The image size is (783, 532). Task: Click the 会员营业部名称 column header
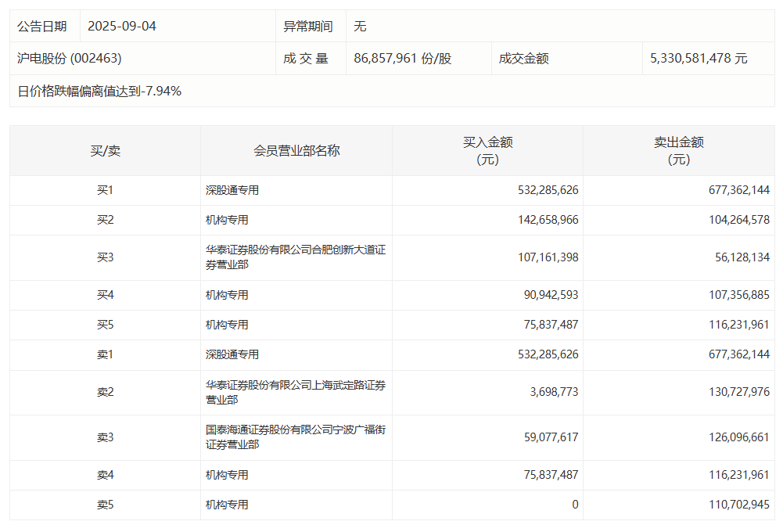(x=296, y=151)
